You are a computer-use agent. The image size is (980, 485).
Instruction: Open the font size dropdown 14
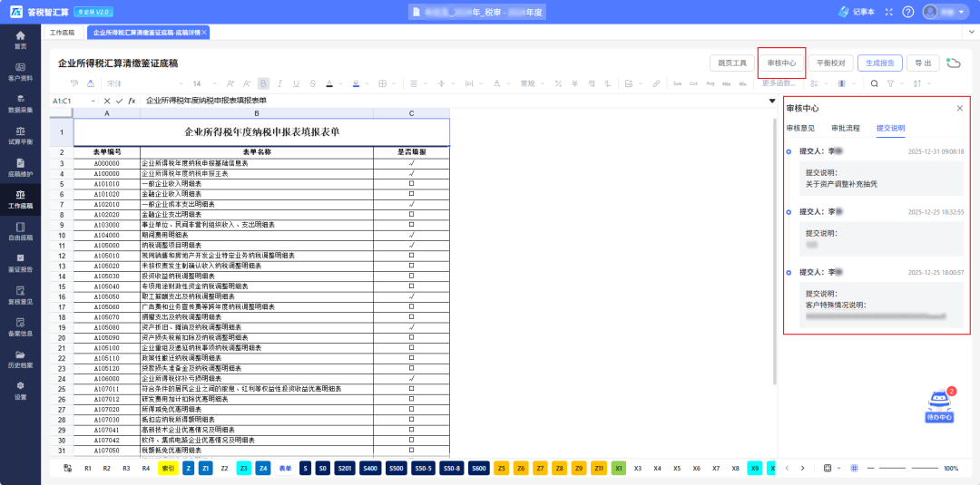tap(204, 83)
